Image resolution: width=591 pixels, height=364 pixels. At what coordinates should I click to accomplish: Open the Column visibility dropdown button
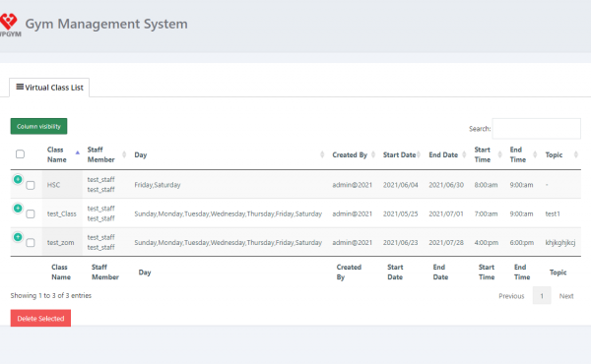(x=38, y=126)
